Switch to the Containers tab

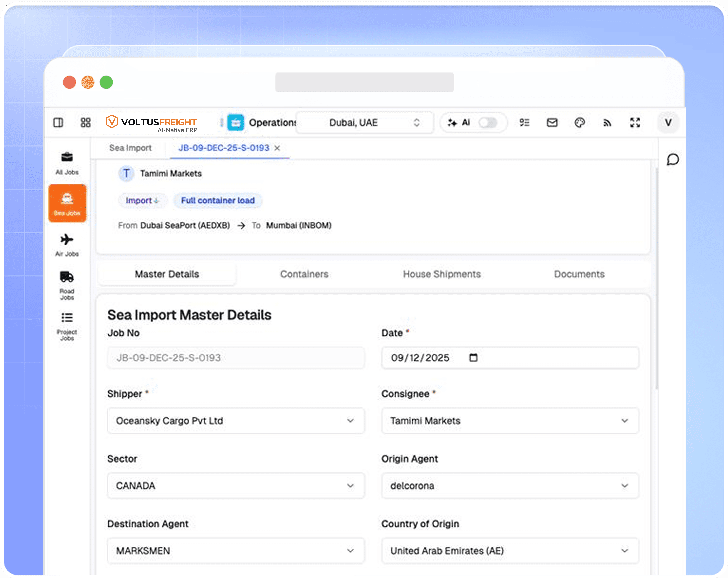[304, 274]
